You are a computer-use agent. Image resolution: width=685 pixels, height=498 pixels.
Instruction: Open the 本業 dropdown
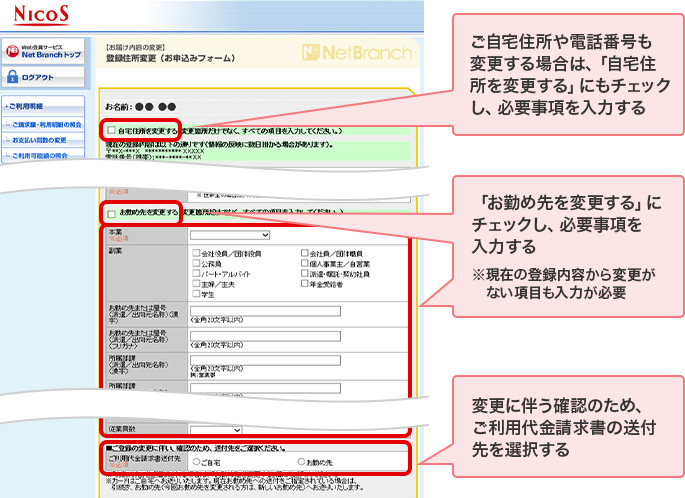(x=230, y=236)
